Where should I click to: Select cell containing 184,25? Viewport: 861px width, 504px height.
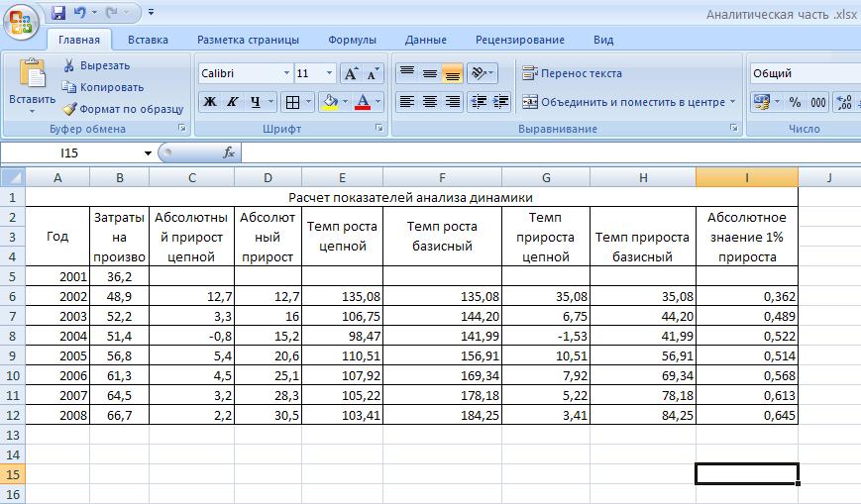[x=442, y=415]
